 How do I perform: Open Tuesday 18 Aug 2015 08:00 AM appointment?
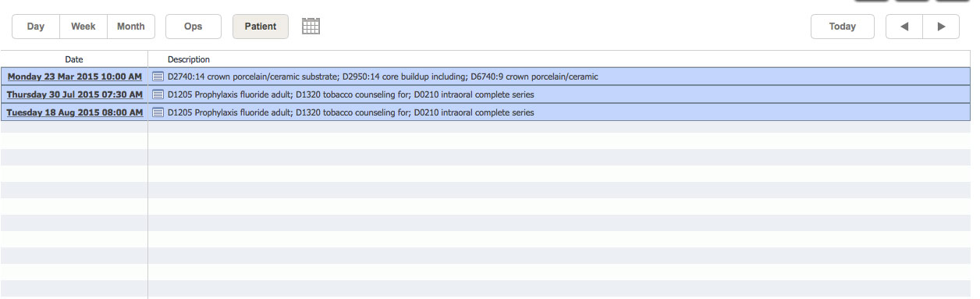(75, 112)
